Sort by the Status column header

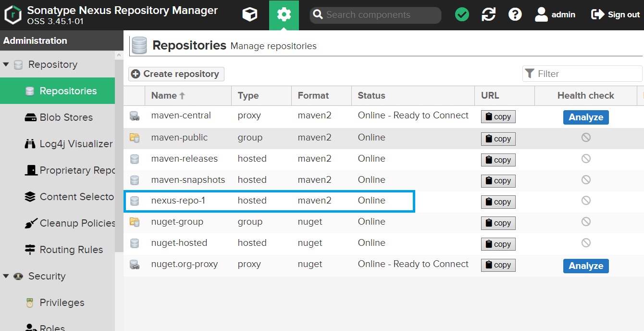pos(413,96)
